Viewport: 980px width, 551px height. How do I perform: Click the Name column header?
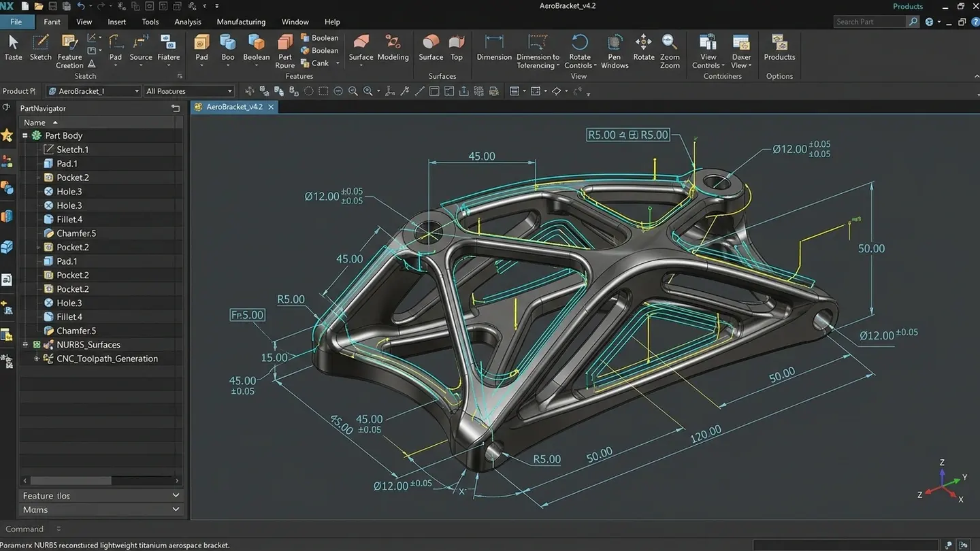[x=101, y=122]
